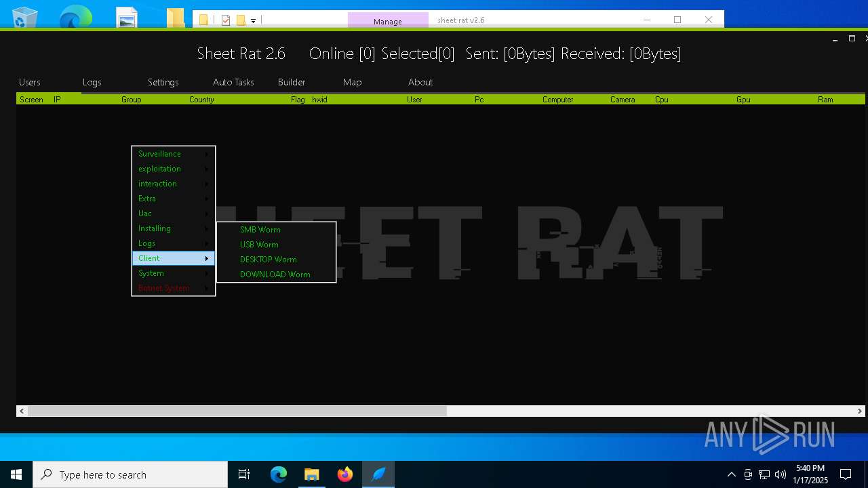Click the Properties checkmark icon in Explorer
This screenshot has height=488, width=868.
(x=226, y=20)
